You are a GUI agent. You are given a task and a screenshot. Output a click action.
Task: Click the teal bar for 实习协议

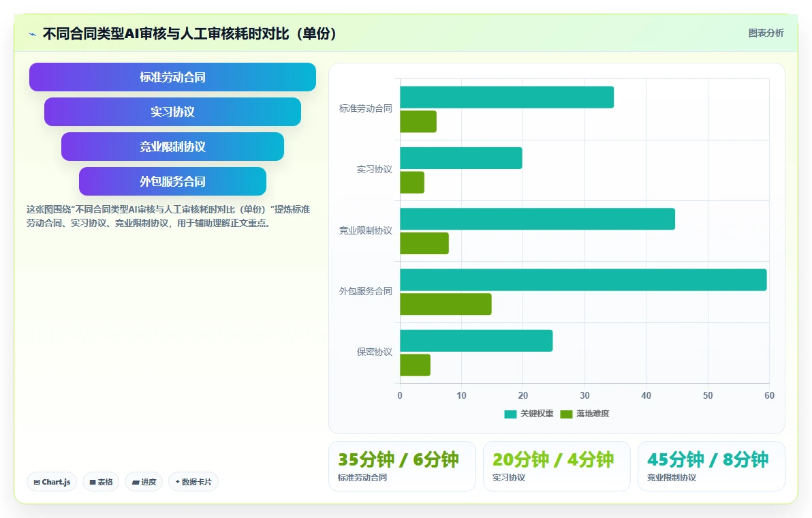pos(461,158)
